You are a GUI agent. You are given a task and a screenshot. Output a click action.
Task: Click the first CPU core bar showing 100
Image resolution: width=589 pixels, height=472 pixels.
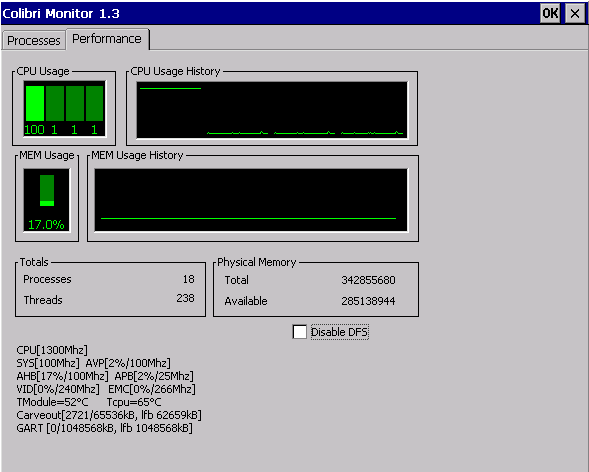pyautogui.click(x=35, y=103)
